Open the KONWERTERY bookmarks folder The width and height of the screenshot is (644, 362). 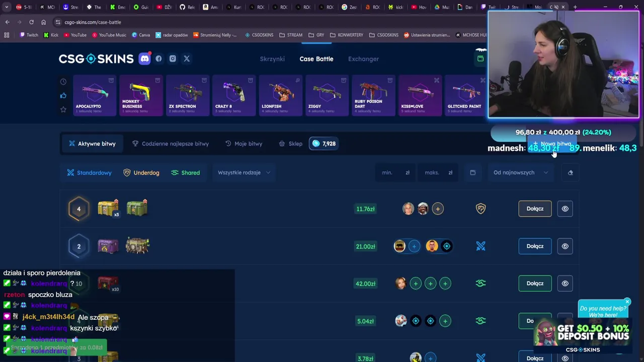[x=347, y=35]
